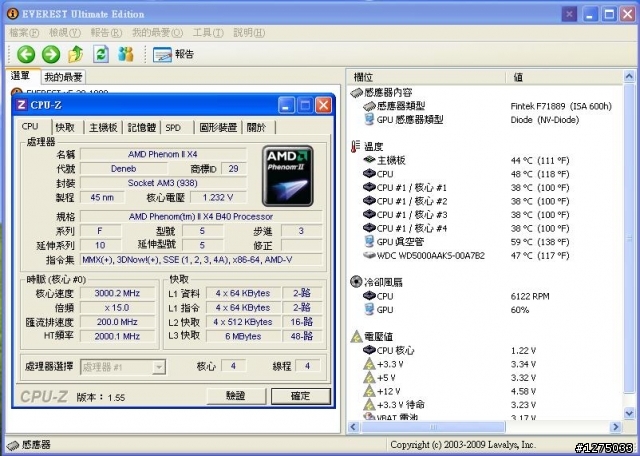Open the 檢視(V) menu
The height and width of the screenshot is (456, 640).
65,33
